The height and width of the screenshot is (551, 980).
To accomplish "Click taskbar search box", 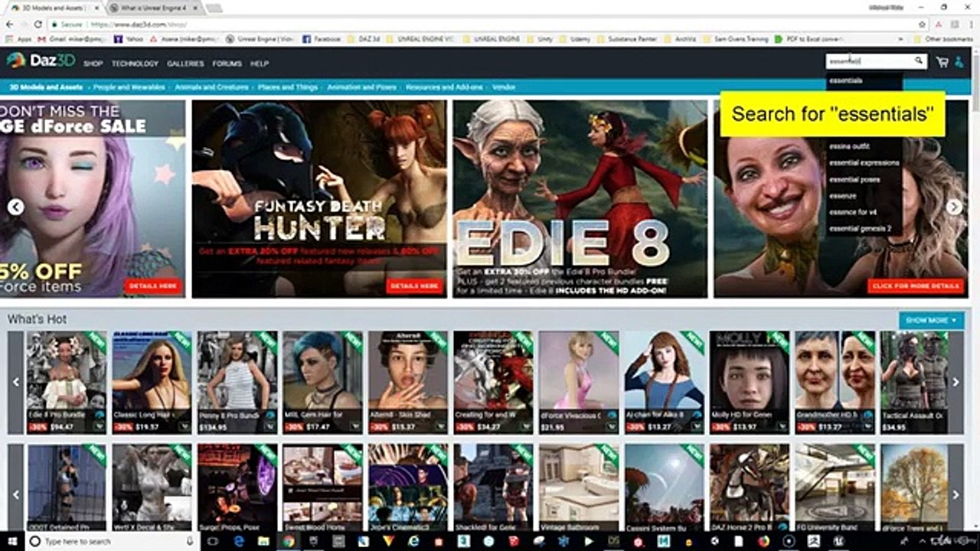I will tap(113, 541).
